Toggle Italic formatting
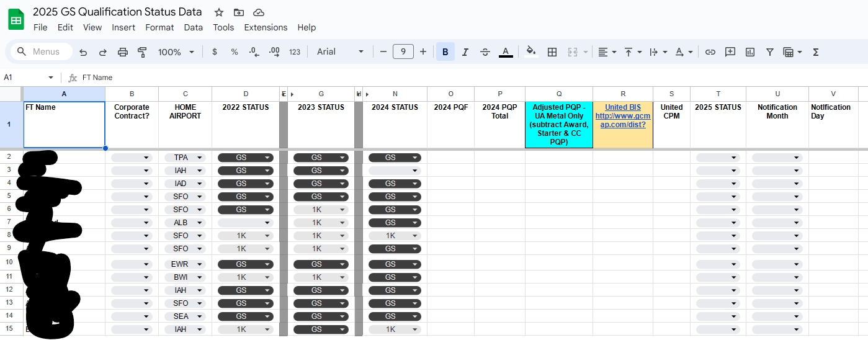Screen dimensions: 868x340 pyautogui.click(x=465, y=52)
